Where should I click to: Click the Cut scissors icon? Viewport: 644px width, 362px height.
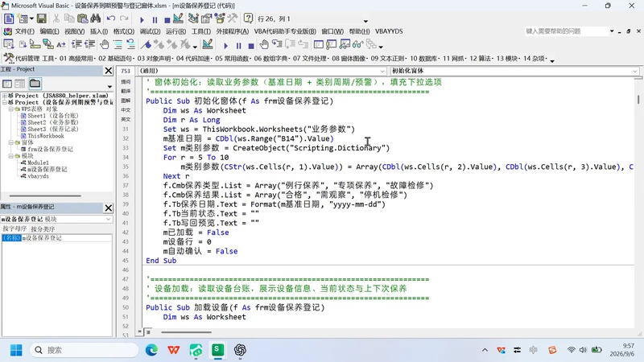[x=56, y=19]
